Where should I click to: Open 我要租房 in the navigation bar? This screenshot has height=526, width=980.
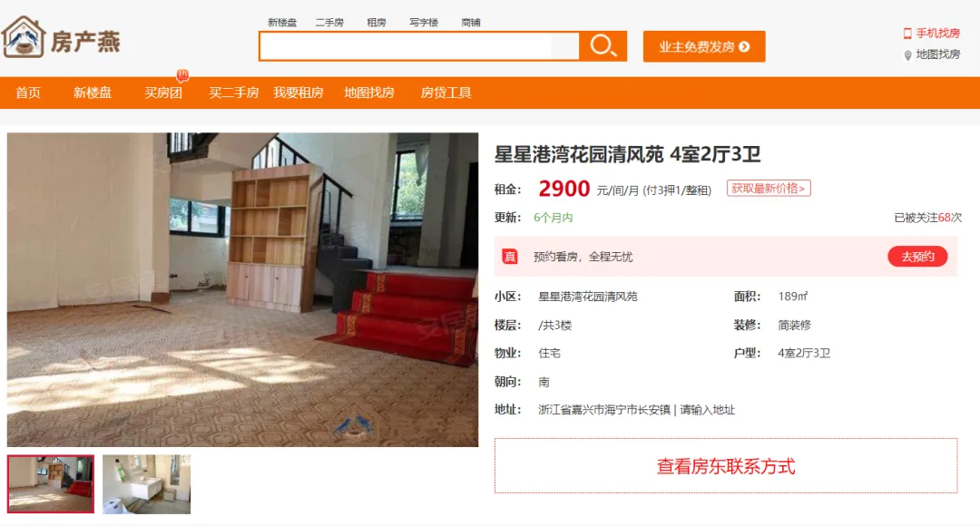click(299, 93)
